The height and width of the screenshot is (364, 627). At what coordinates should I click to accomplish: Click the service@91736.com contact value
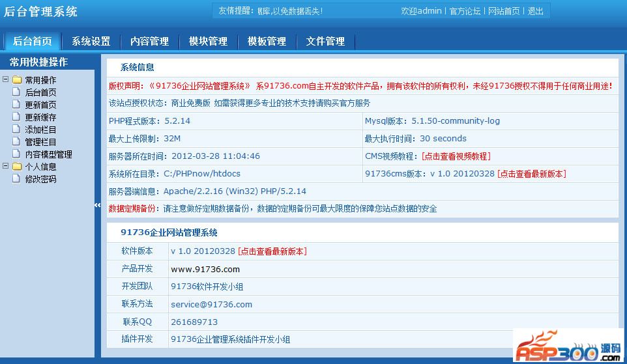[212, 305]
